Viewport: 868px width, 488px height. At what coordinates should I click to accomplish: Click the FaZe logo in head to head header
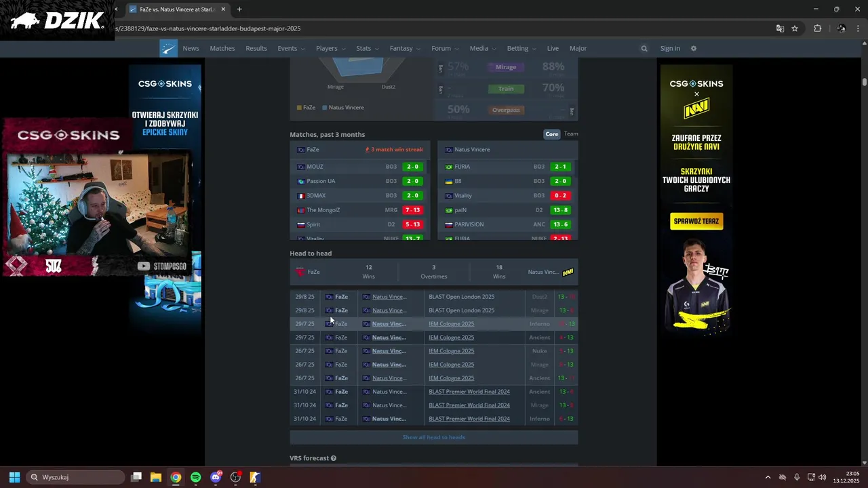pos(300,272)
